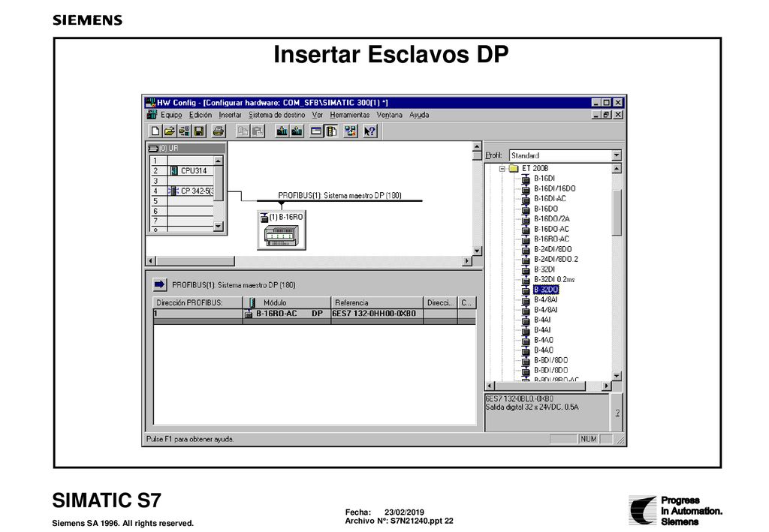Open the Ver menu
769x532 pixels.
(x=318, y=115)
